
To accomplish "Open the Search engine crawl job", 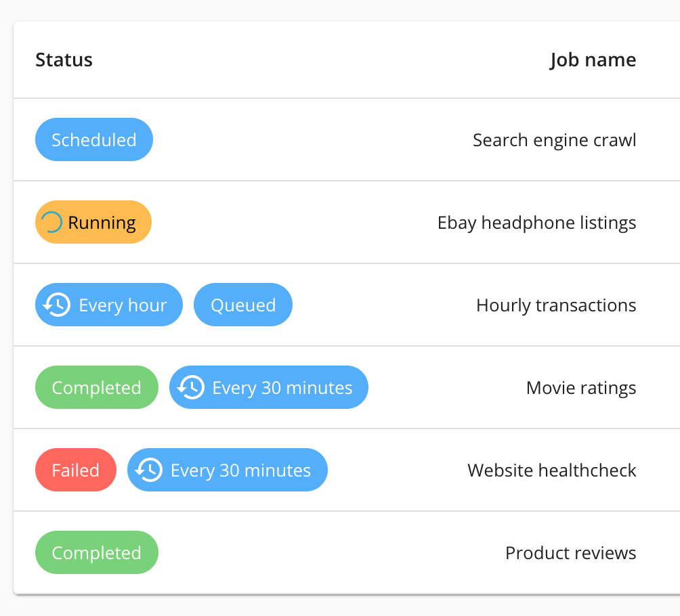I will tap(554, 140).
